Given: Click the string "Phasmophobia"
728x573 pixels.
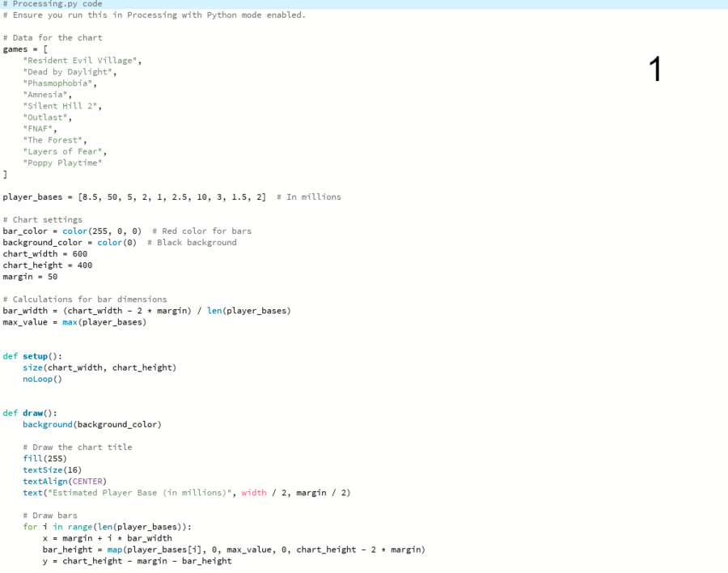Looking at the screenshot, I should (x=57, y=83).
